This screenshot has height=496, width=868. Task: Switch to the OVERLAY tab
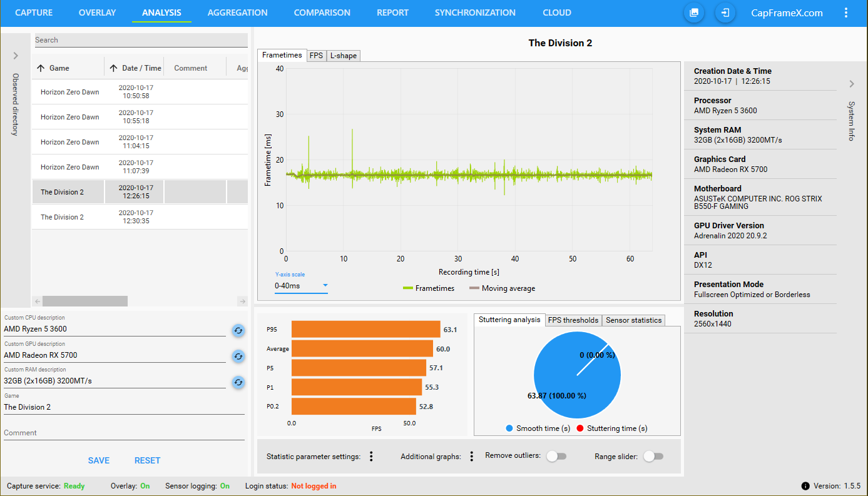tap(97, 13)
